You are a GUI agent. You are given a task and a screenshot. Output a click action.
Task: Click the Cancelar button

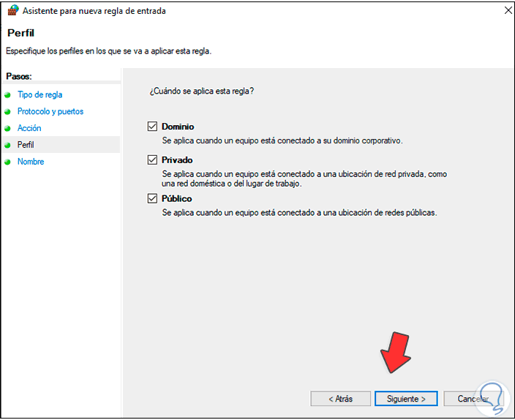click(x=473, y=399)
